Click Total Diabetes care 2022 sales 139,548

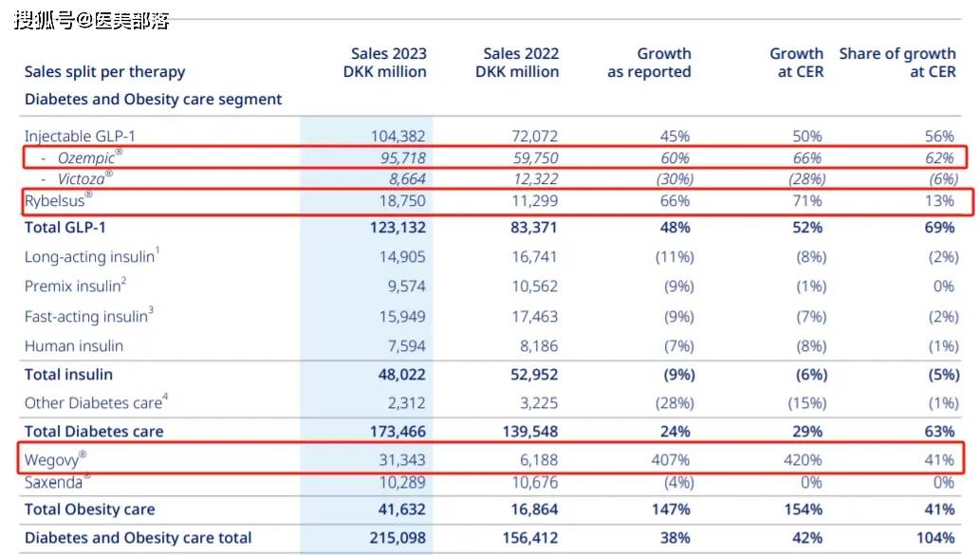(x=530, y=432)
